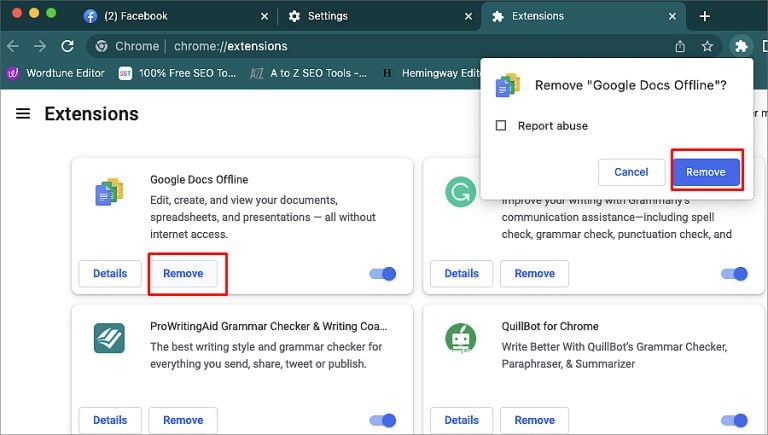Open the Wordtune Editor bookmark

click(60, 73)
